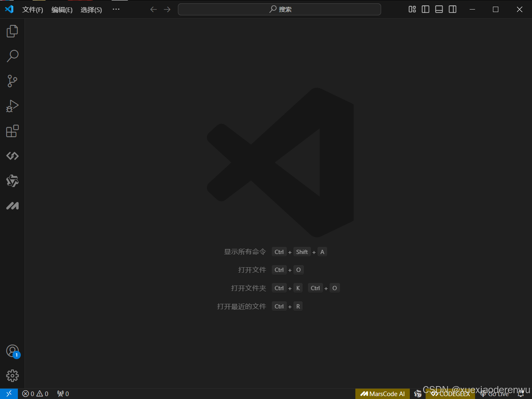Click the CODEGEEX status bar item
Image resolution: width=532 pixels, height=399 pixels.
[450, 394]
